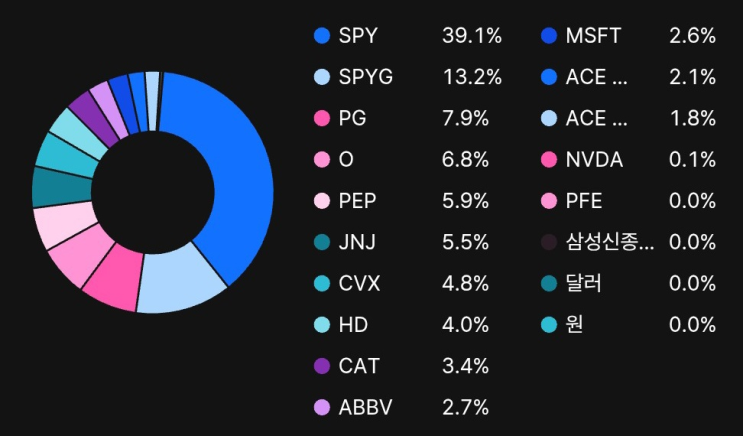Viewport: 743px width, 436px height.
Task: Select the JNJ dark teal donut slice
Action: [x=49, y=187]
